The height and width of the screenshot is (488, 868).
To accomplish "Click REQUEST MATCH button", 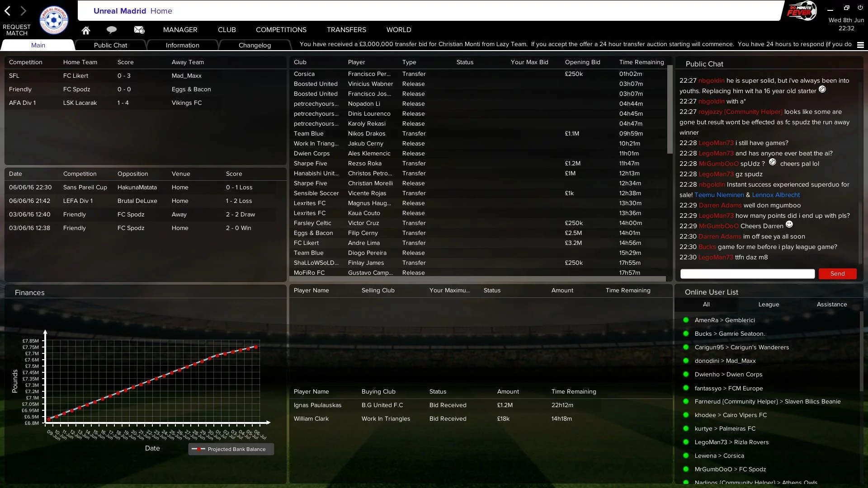I will [x=17, y=30].
